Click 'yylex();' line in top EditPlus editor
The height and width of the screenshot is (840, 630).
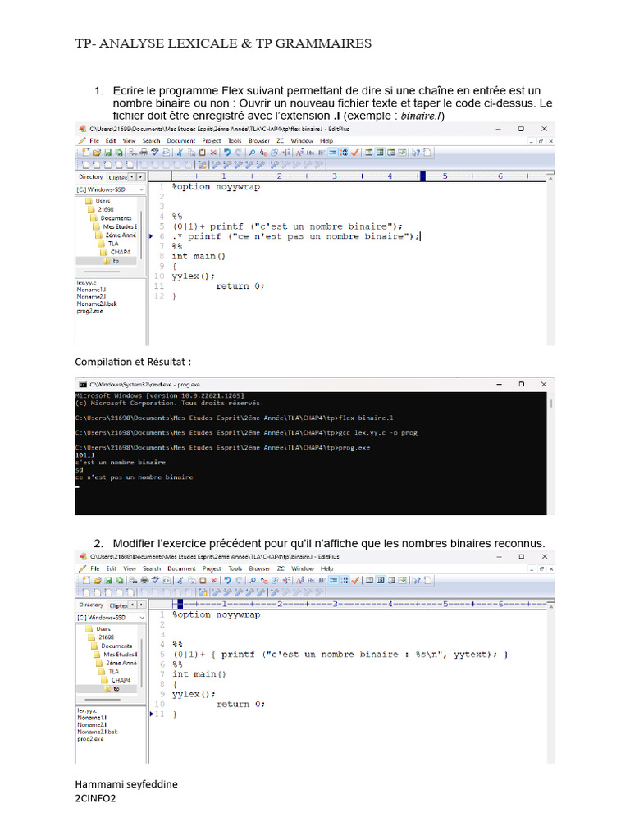point(193,276)
